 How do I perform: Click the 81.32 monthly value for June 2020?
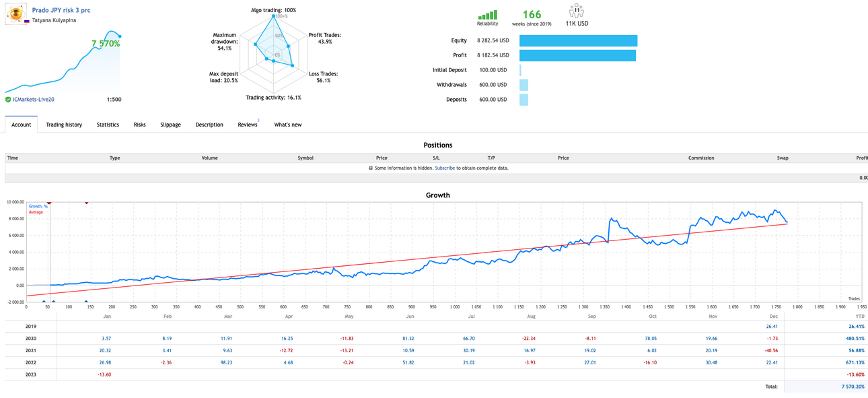pos(408,338)
